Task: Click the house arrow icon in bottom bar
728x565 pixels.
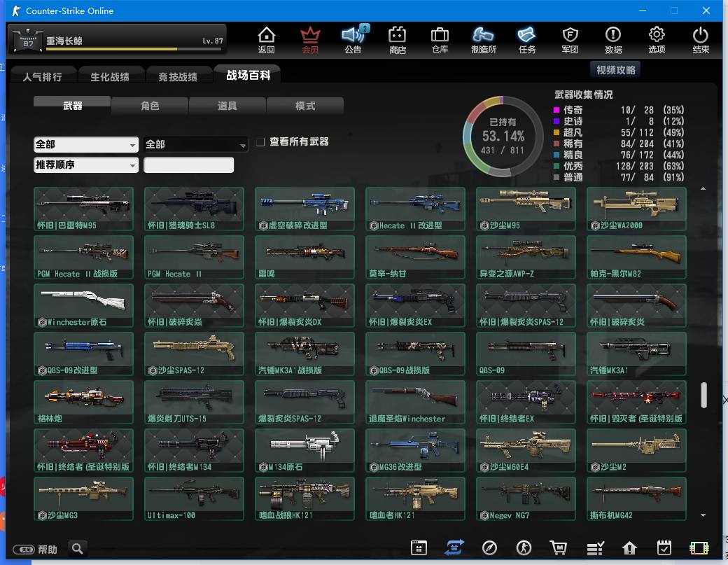Action: (x=629, y=548)
